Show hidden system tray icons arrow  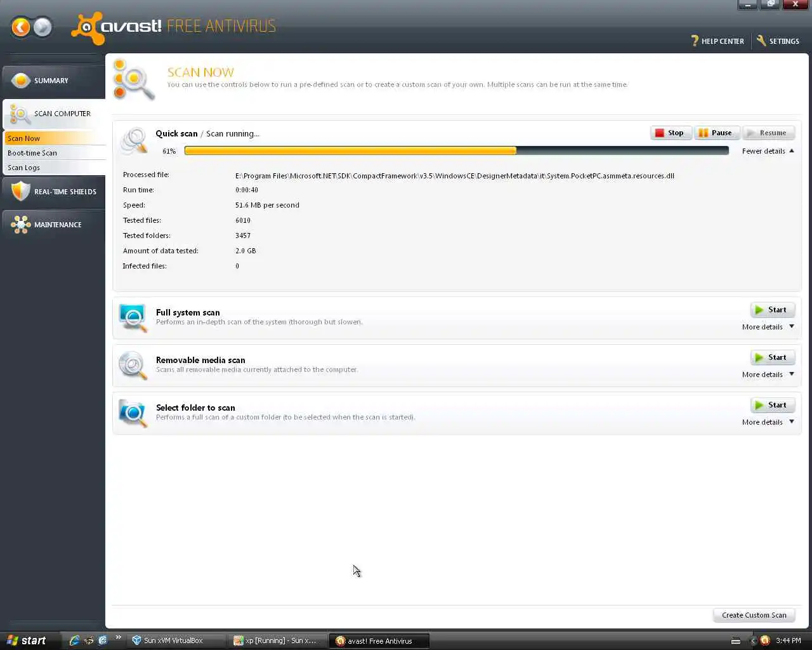pos(753,640)
